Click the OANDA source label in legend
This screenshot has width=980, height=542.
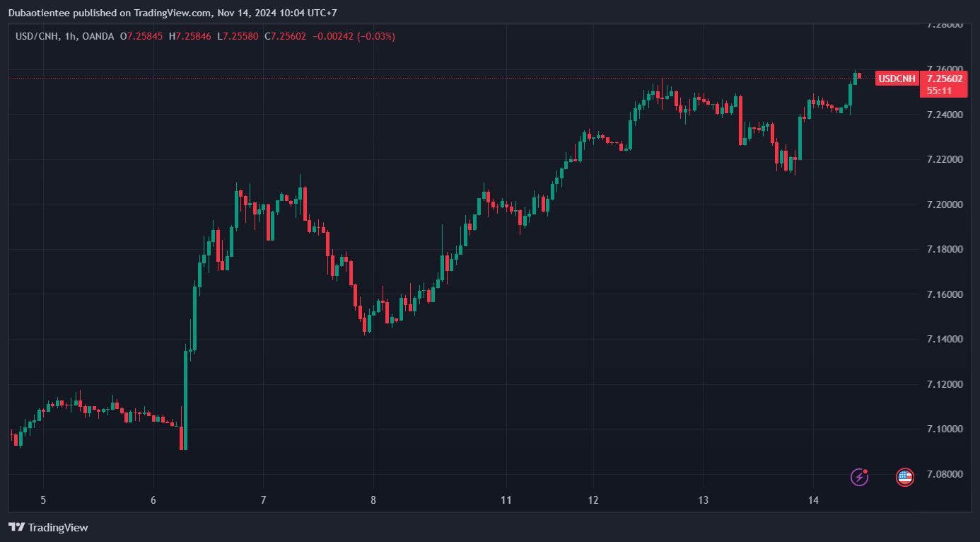98,36
